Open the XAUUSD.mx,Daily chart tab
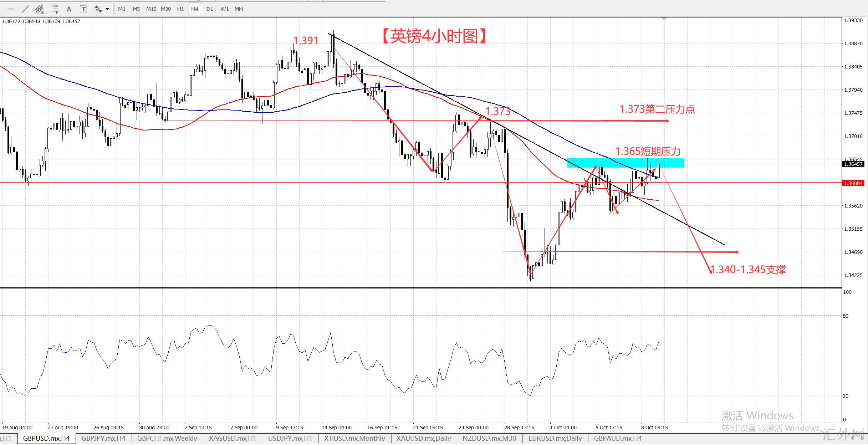868x445 pixels. pyautogui.click(x=424, y=438)
